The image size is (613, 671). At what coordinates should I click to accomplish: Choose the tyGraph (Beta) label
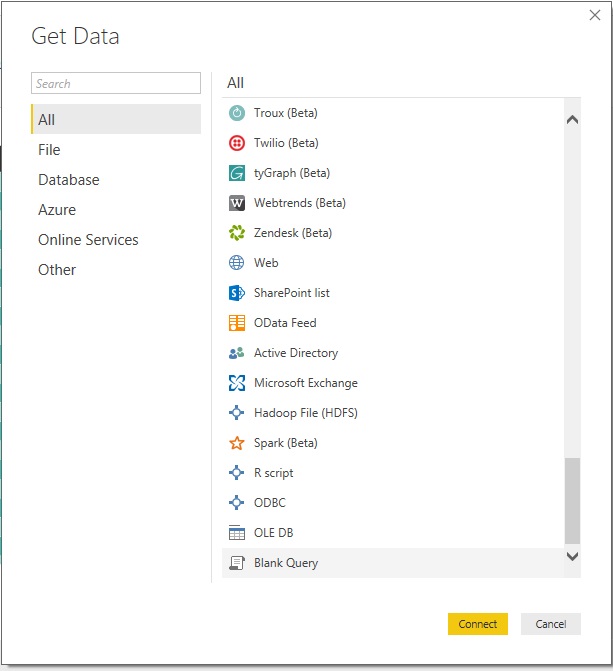pyautogui.click(x=292, y=173)
